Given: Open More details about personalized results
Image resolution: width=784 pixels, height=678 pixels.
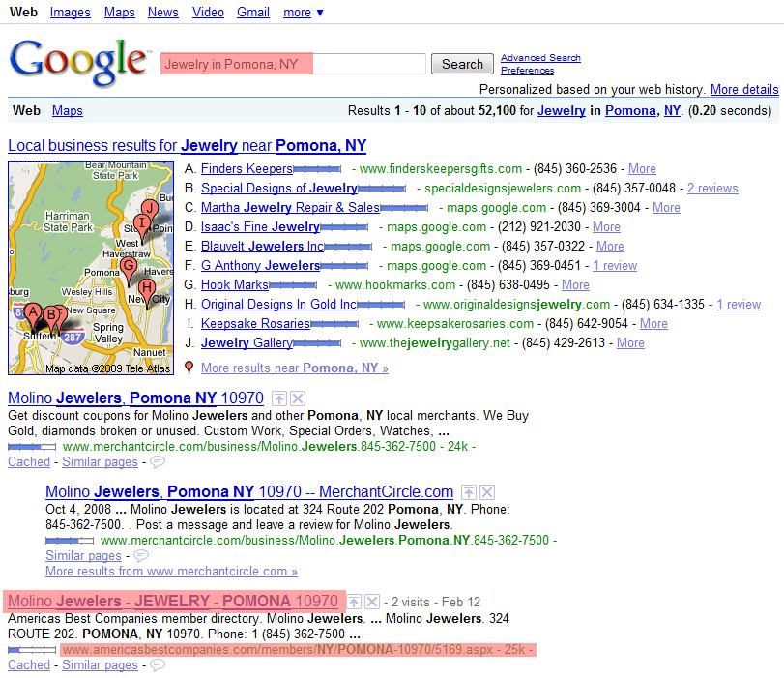Looking at the screenshot, I should tap(744, 90).
